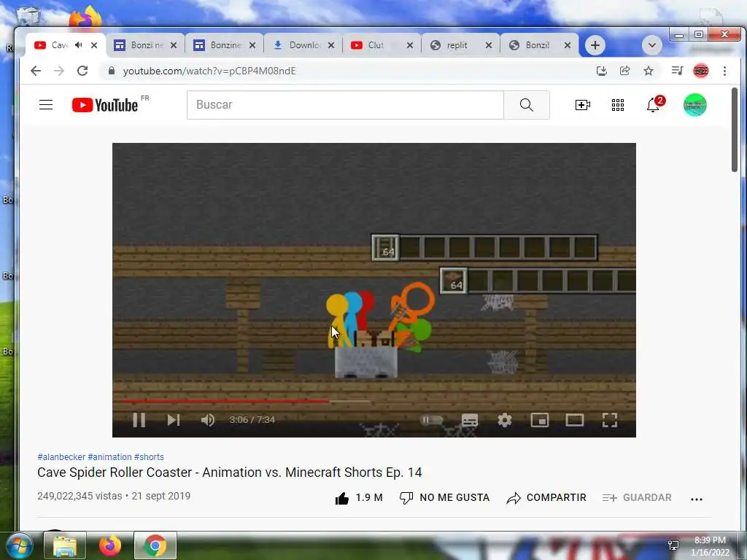This screenshot has height=560, width=747.
Task: Open the create video icon
Action: pyautogui.click(x=583, y=105)
